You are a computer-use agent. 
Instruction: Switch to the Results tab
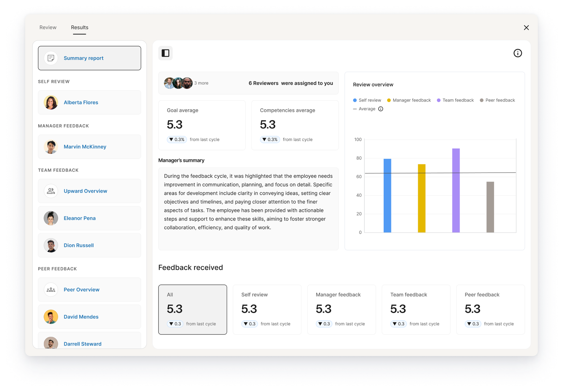(79, 27)
